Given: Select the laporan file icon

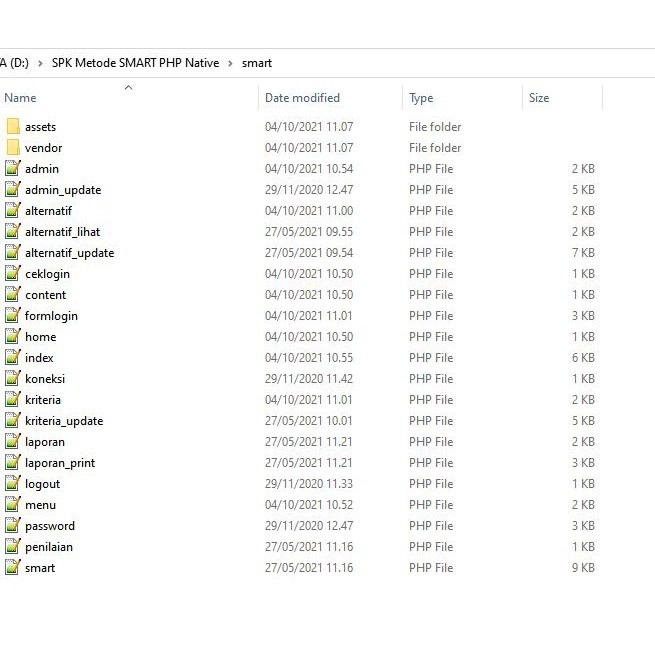Looking at the screenshot, I should (13, 442).
